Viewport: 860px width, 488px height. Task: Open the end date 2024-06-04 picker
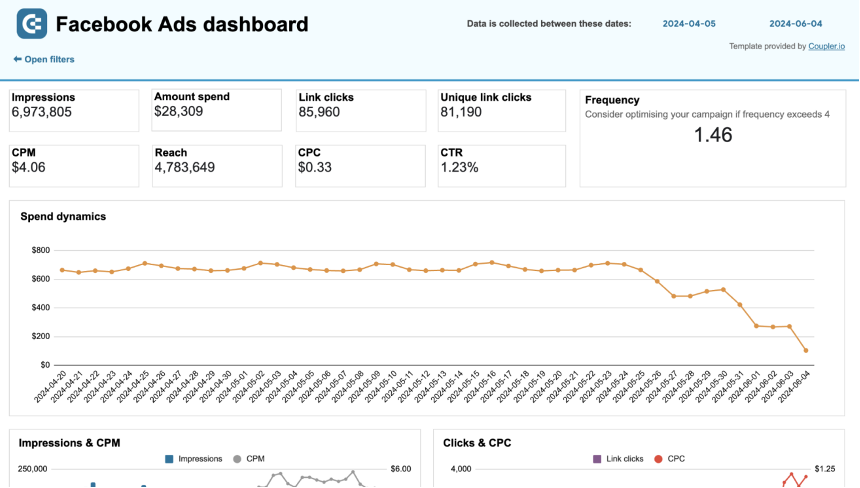(x=795, y=24)
